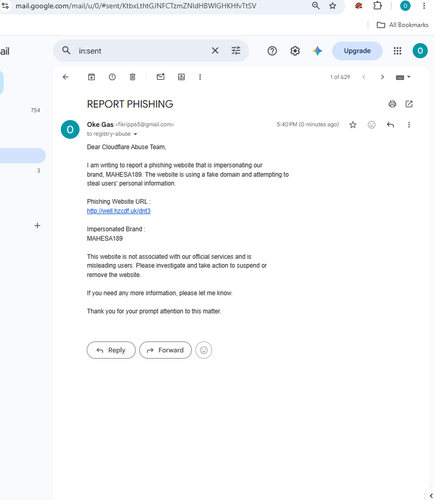Archive this email
This screenshot has width=434, height=500.
coord(91,77)
